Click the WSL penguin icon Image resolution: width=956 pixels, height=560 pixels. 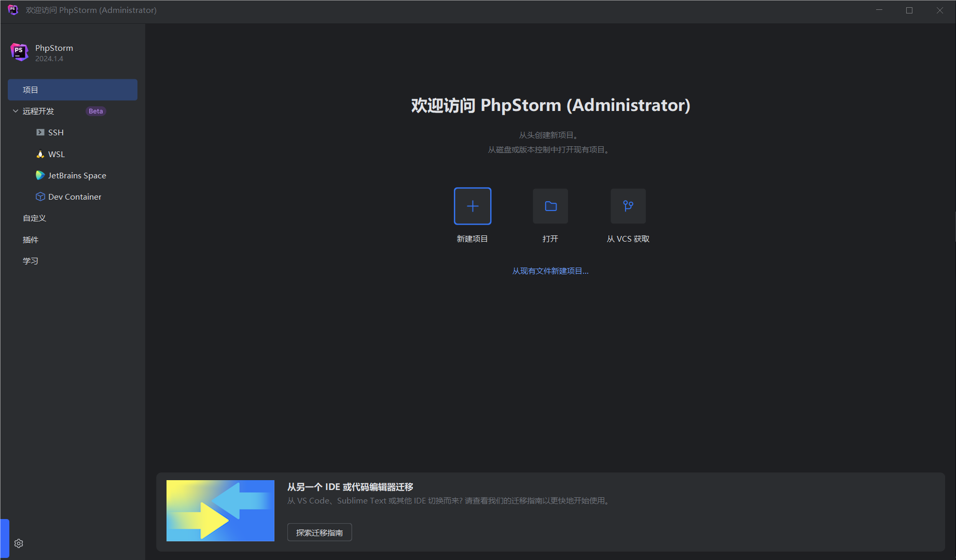click(40, 154)
